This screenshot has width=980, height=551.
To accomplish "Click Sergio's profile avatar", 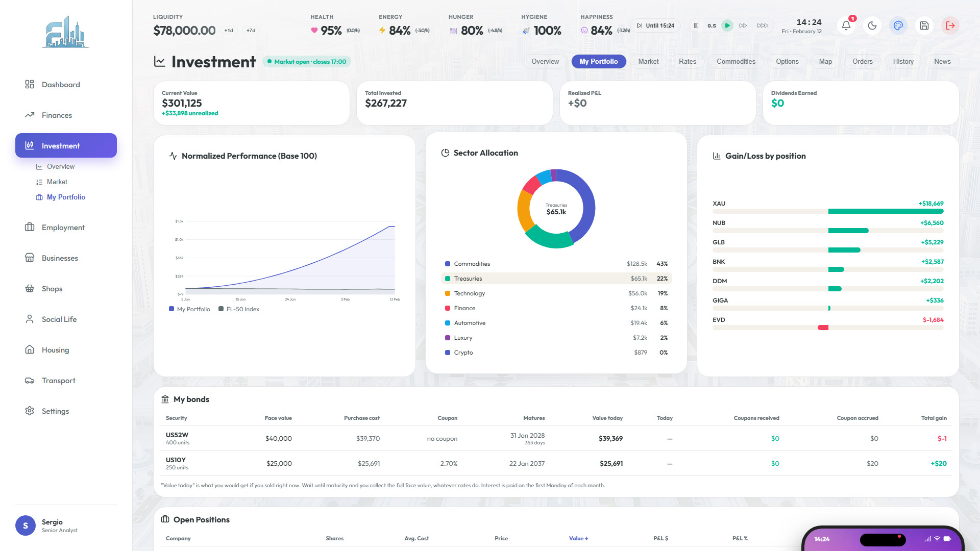I will click(26, 525).
